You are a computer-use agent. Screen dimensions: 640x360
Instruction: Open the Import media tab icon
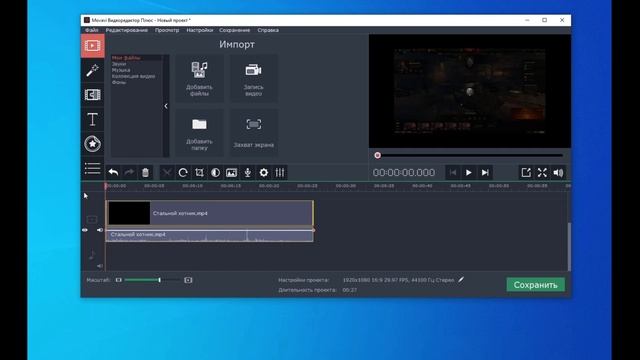93,46
